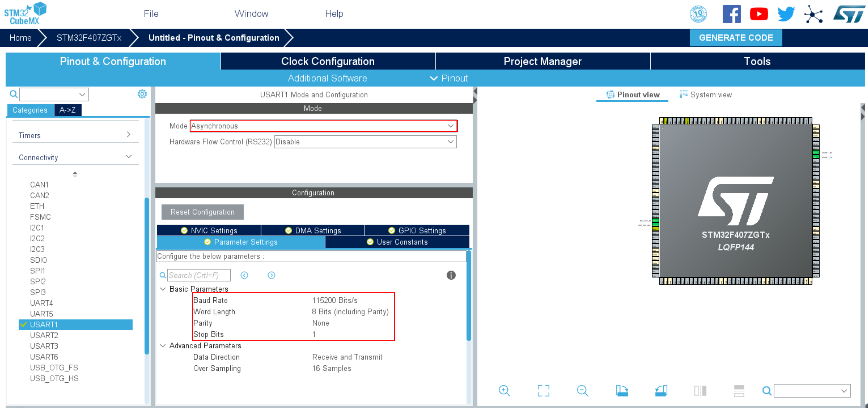Click the Reset Configuration button

click(x=202, y=212)
